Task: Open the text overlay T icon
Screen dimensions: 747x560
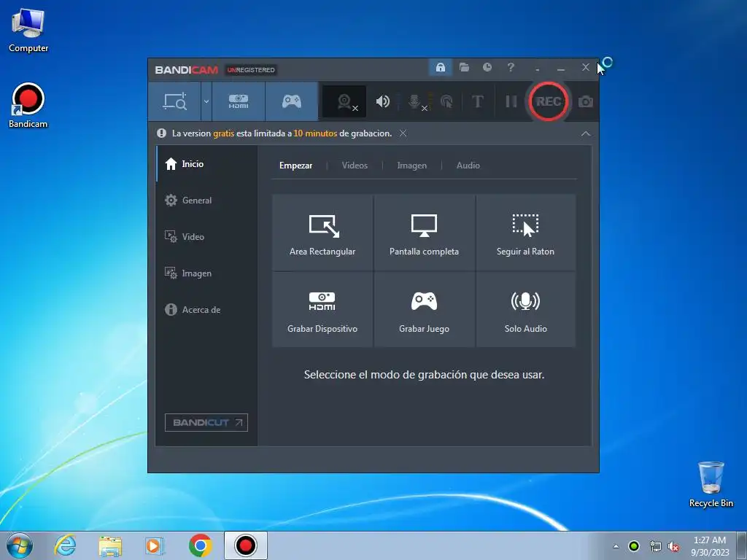Action: (x=477, y=101)
